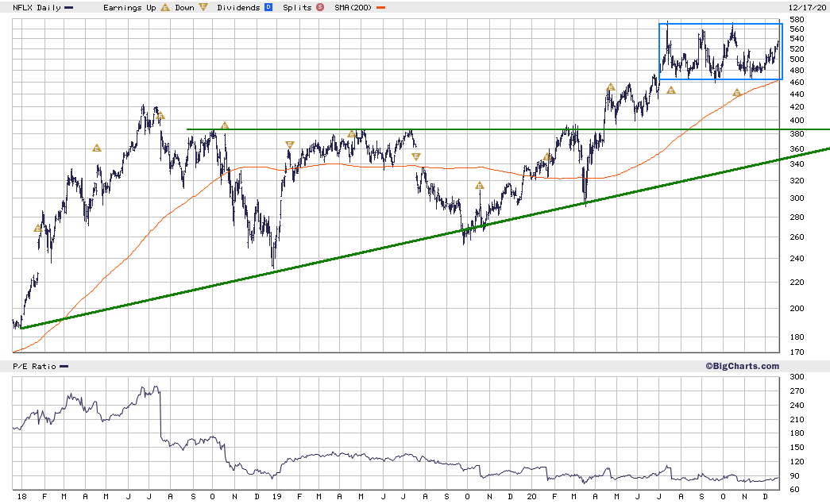
Task: Select the P/E Ratio legend line swatch
Action: 64,367
